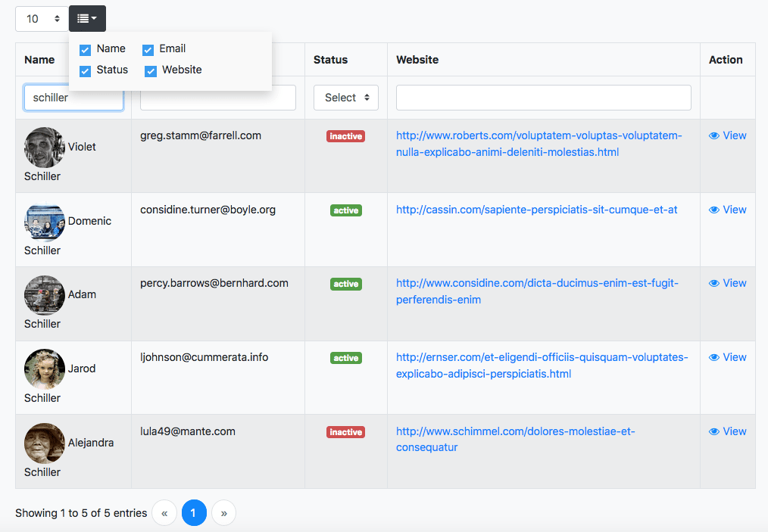Uncheck the Email column checkbox
This screenshot has width=768, height=532.
click(x=148, y=50)
